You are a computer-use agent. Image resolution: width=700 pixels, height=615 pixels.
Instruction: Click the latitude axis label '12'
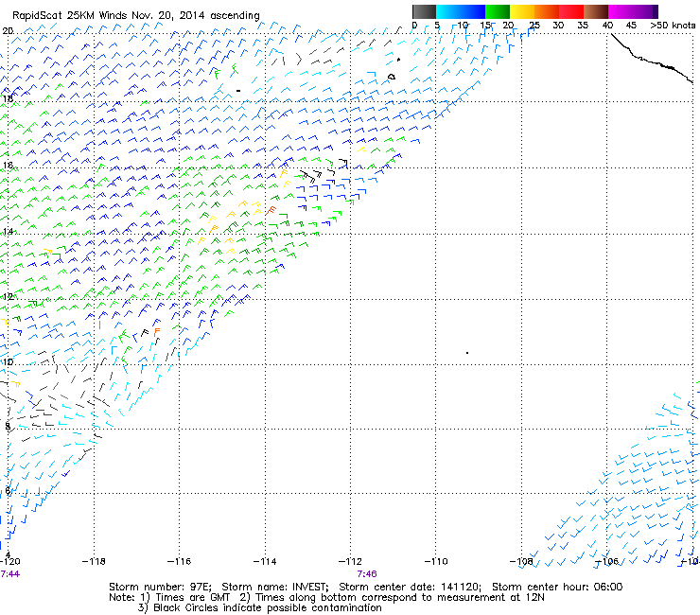point(9,296)
